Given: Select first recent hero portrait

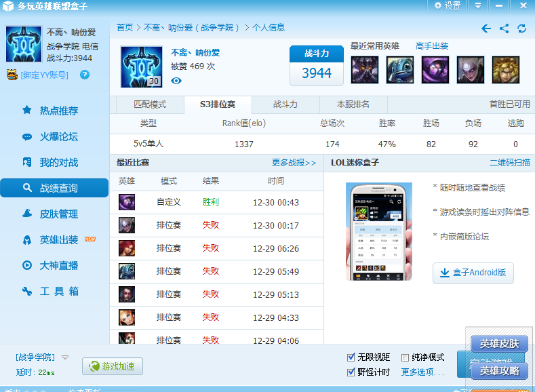Looking at the screenshot, I should (x=365, y=70).
